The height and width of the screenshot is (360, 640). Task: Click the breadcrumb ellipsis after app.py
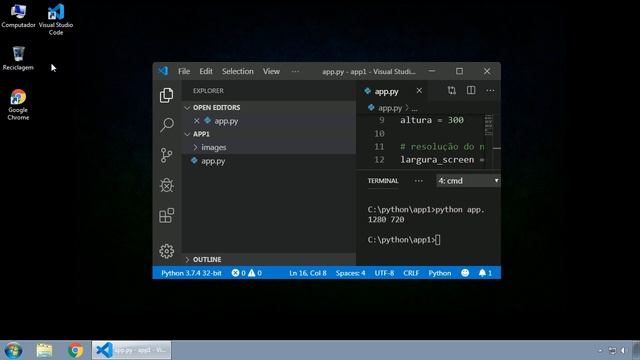coord(415,108)
